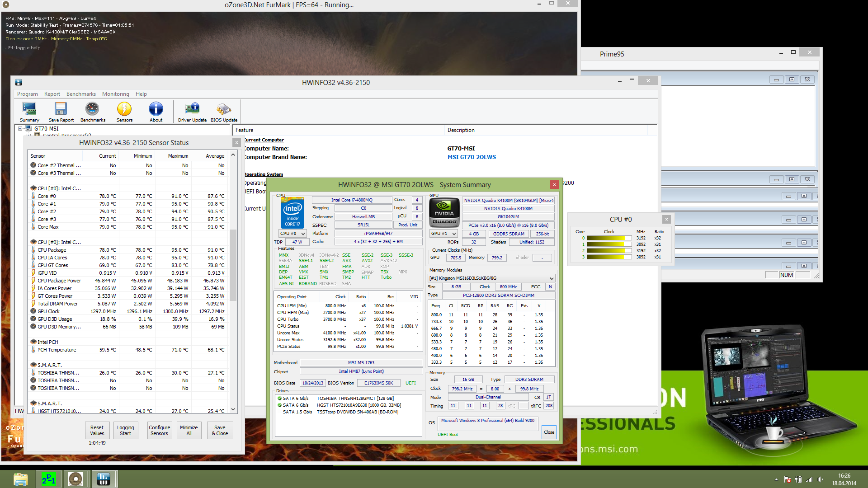The width and height of the screenshot is (868, 488).
Task: Collapse the GT70-MSI tree node
Action: point(20,129)
